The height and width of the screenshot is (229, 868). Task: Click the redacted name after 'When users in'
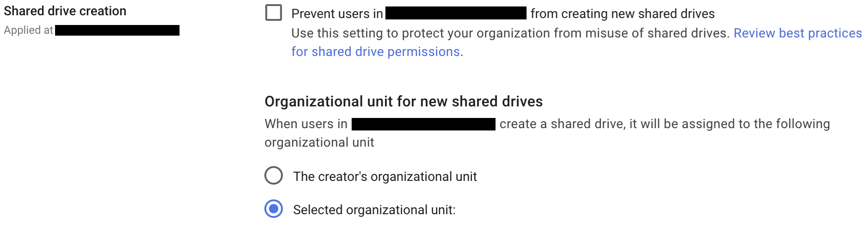click(x=423, y=124)
